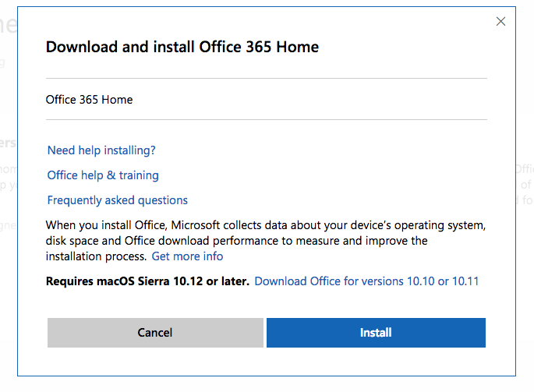The width and height of the screenshot is (534, 392).
Task: Start the install with the Install button
Action: pyautogui.click(x=376, y=333)
